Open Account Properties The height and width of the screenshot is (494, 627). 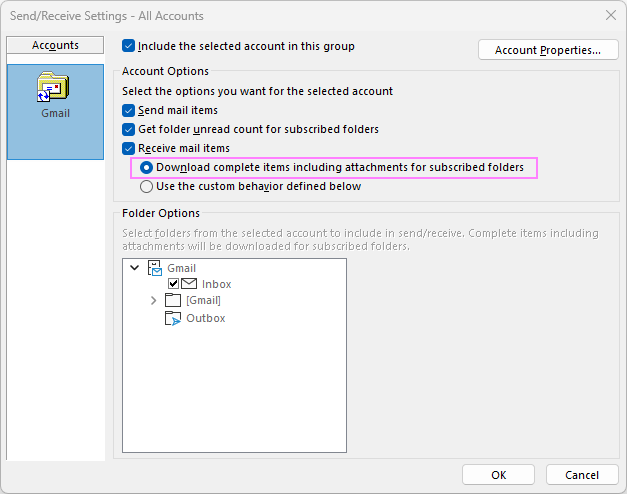pos(548,50)
